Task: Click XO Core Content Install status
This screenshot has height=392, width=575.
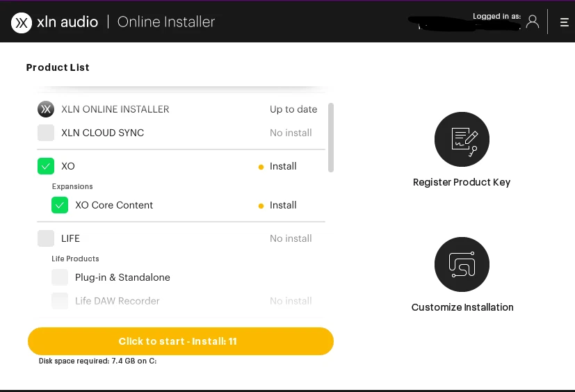Action: 282,205
